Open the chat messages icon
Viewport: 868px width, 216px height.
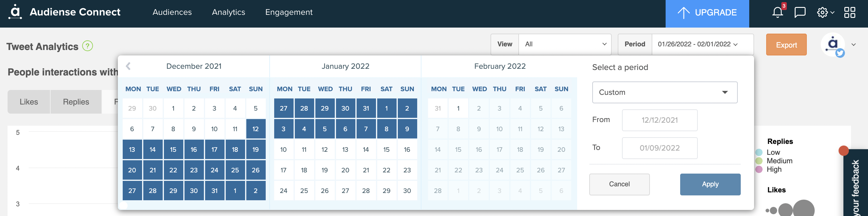tap(800, 12)
